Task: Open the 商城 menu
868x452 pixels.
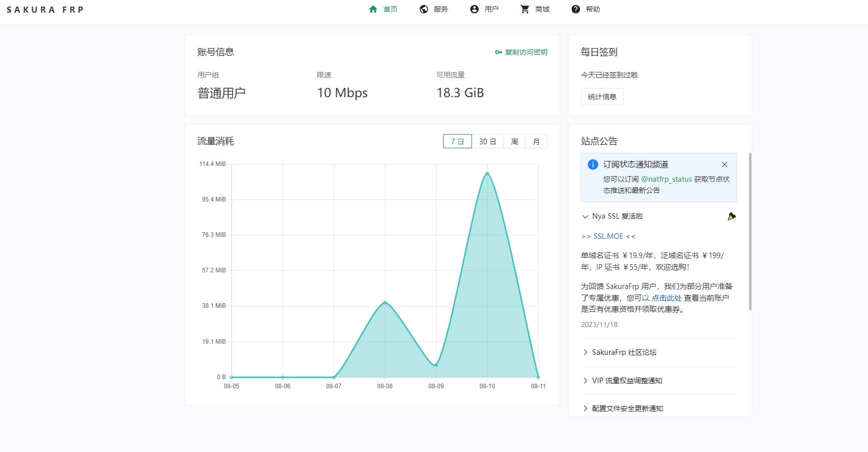Action: click(x=542, y=9)
